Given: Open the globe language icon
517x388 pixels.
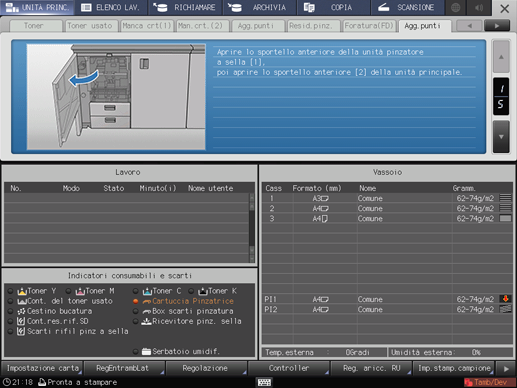Looking at the screenshot, I should (456, 7).
